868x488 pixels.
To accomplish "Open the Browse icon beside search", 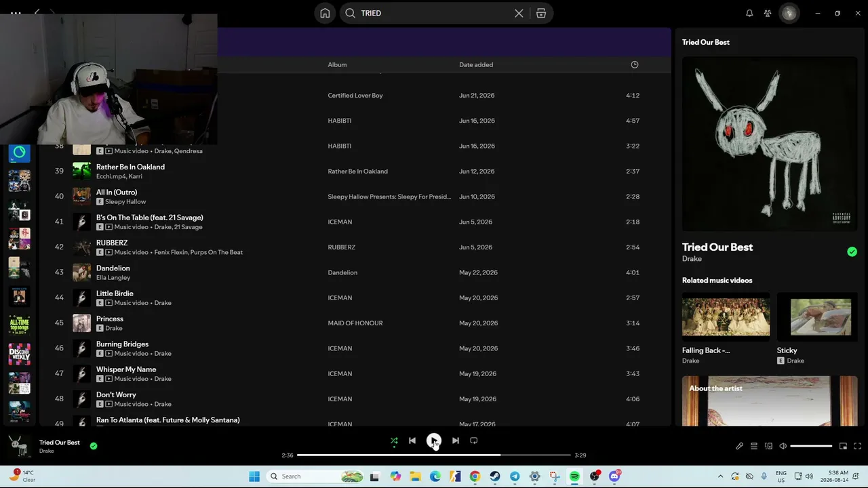I will pyautogui.click(x=541, y=13).
